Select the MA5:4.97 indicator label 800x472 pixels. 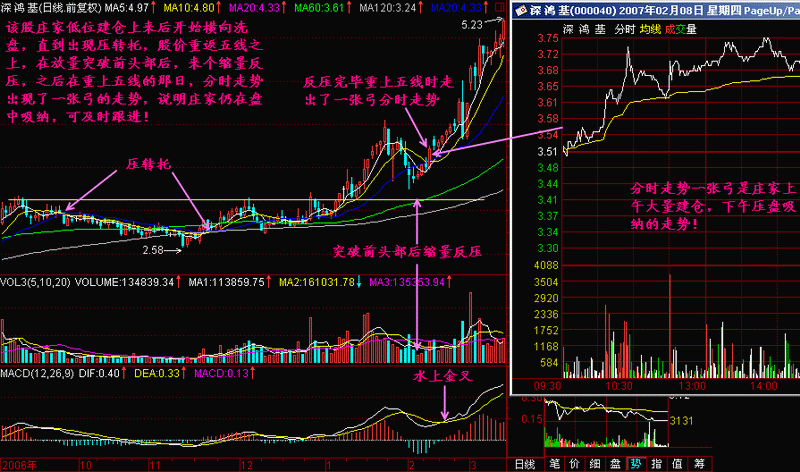tap(127, 8)
